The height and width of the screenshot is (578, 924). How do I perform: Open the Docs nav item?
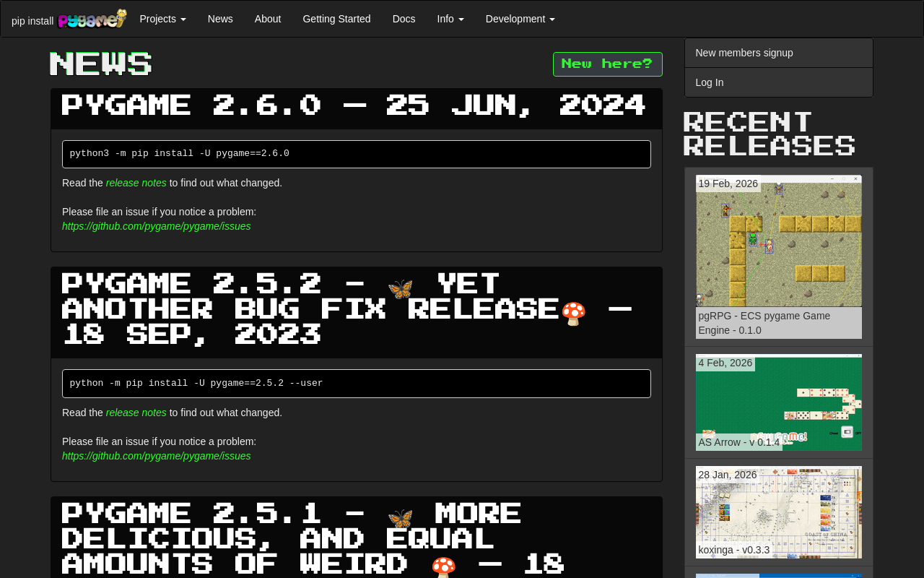click(404, 19)
